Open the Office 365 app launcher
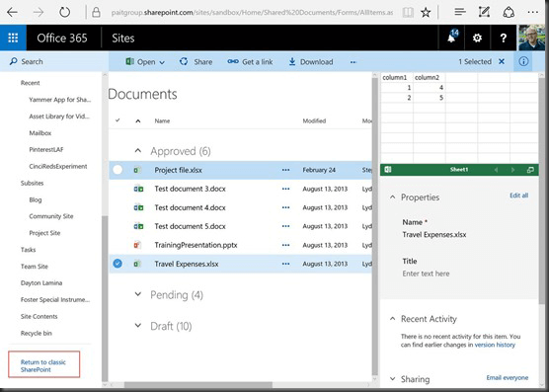 click(13, 38)
